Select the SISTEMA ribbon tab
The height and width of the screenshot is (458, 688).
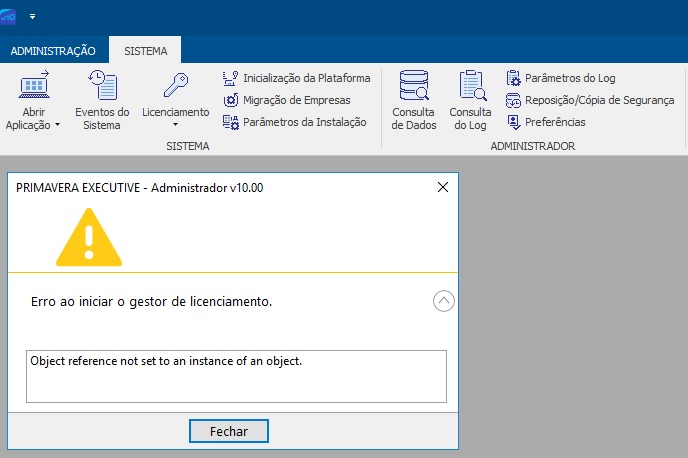(x=146, y=50)
